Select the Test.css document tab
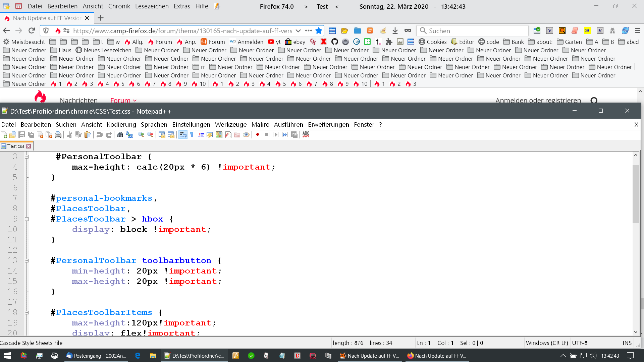The image size is (644, 362). [16, 146]
